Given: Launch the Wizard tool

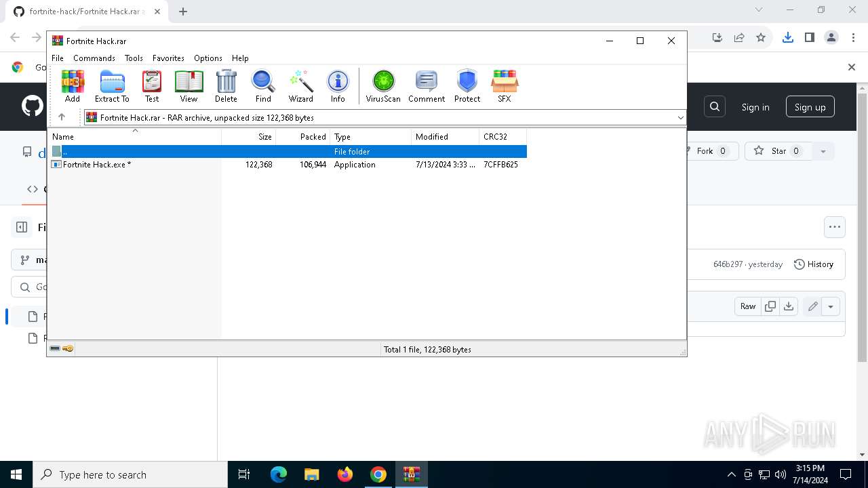Looking at the screenshot, I should tap(301, 86).
